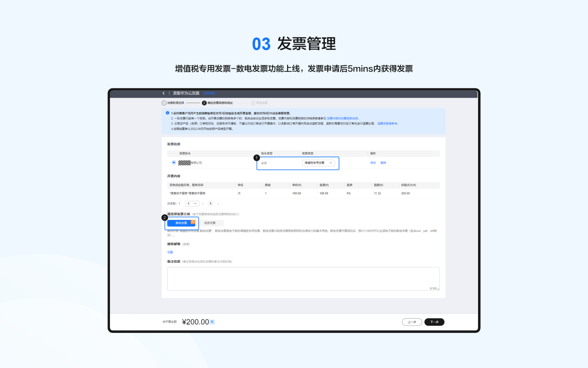Open the 增值税专用发票 invoice type dropdown
The image size is (588, 368).
[x=318, y=163]
